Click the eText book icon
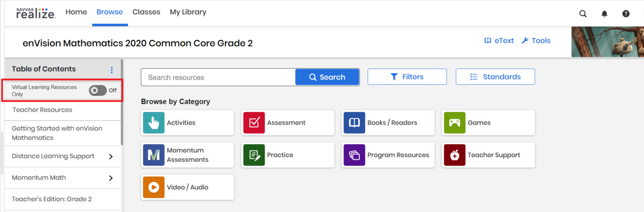 pyautogui.click(x=488, y=40)
